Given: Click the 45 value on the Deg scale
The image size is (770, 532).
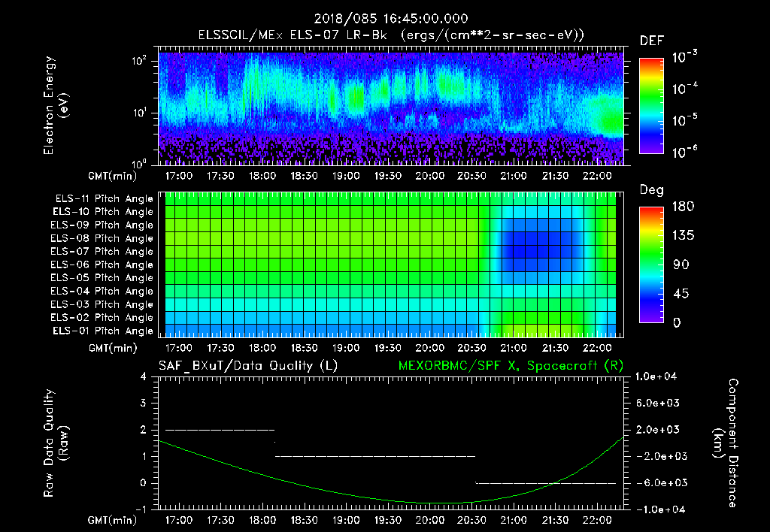Looking at the screenshot, I should tap(681, 294).
